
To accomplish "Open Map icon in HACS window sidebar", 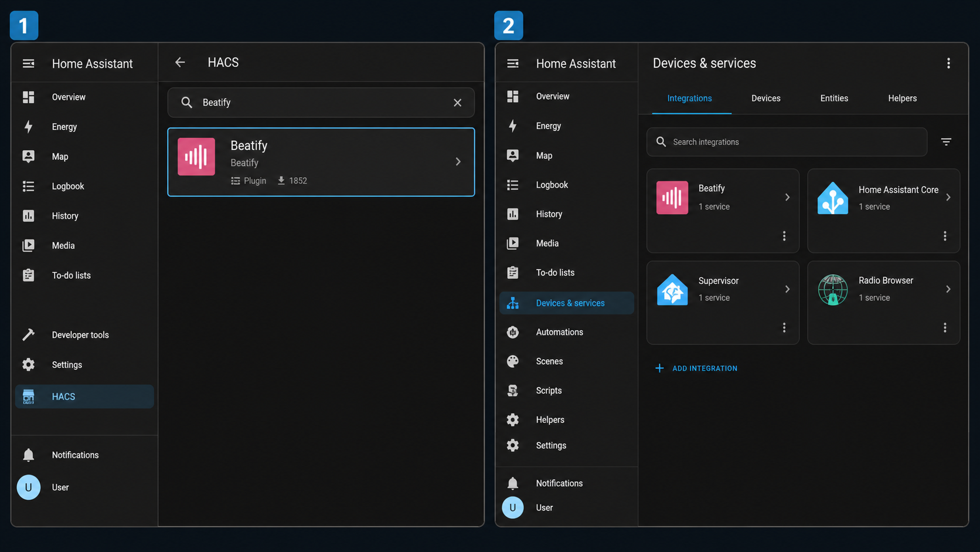I will (28, 156).
